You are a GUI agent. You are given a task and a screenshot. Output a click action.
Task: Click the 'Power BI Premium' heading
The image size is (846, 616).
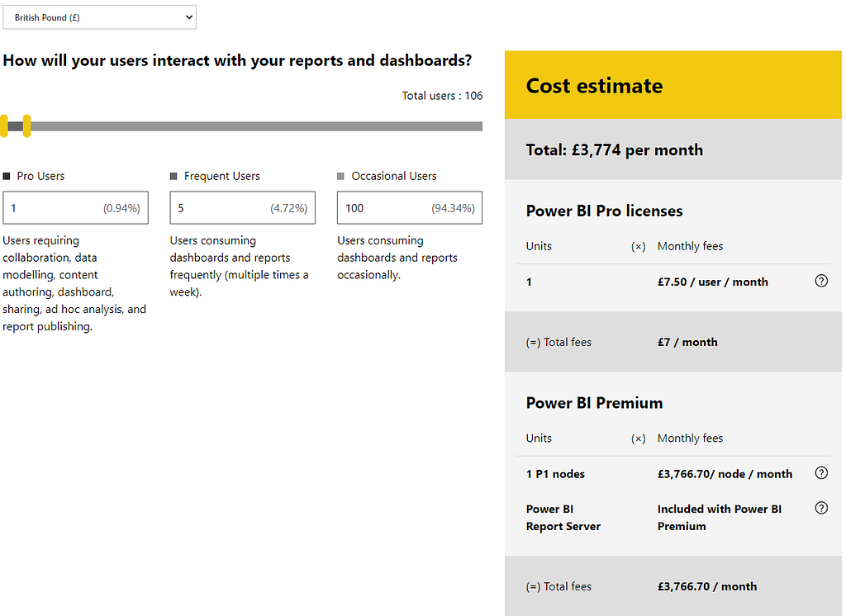point(595,403)
